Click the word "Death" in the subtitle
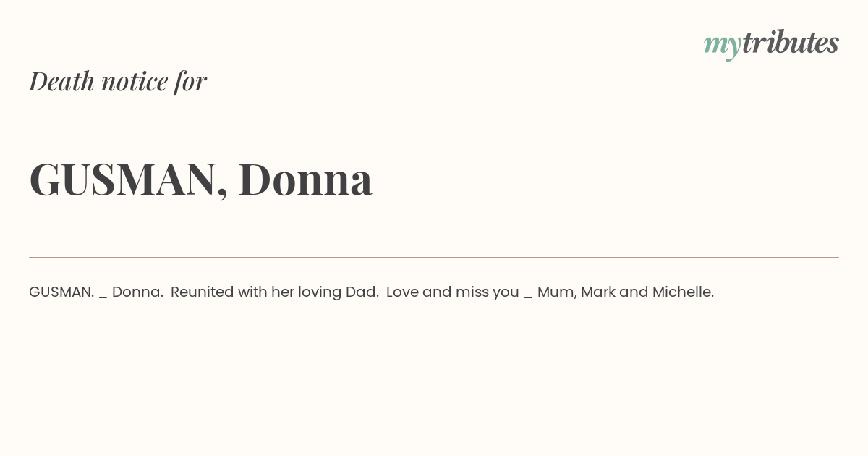Viewport: 868px width, 456px height. tap(61, 81)
